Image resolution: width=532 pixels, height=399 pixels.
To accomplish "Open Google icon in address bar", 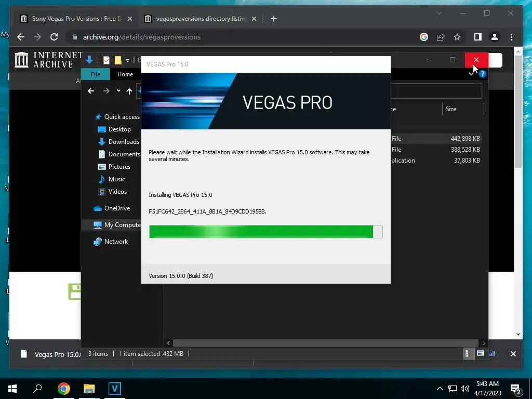I will [424, 37].
